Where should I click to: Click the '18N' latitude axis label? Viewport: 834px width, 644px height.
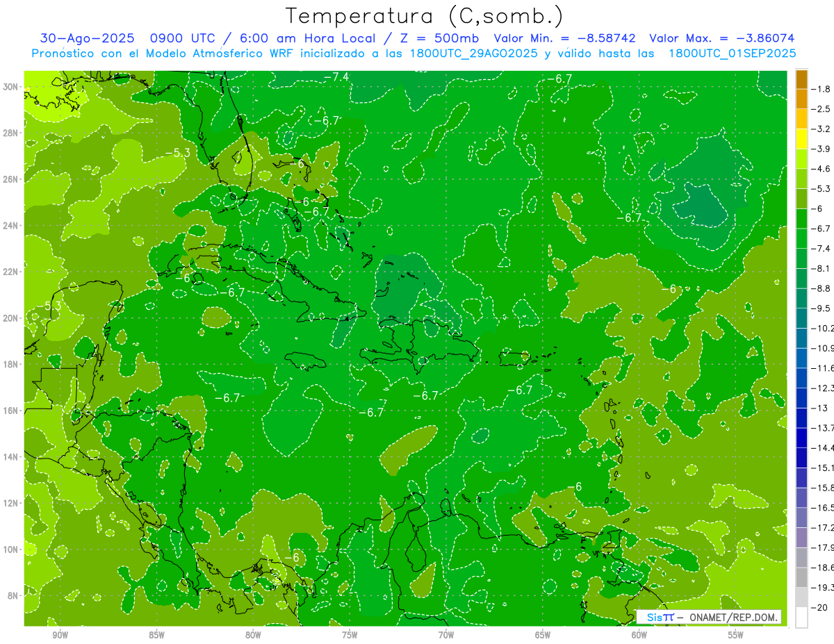pyautogui.click(x=11, y=364)
